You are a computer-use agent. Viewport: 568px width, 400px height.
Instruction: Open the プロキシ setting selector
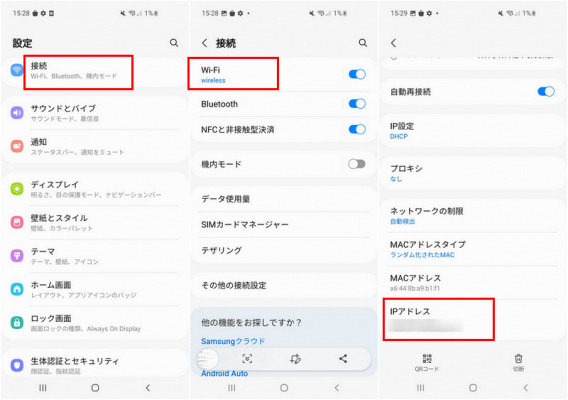point(472,173)
